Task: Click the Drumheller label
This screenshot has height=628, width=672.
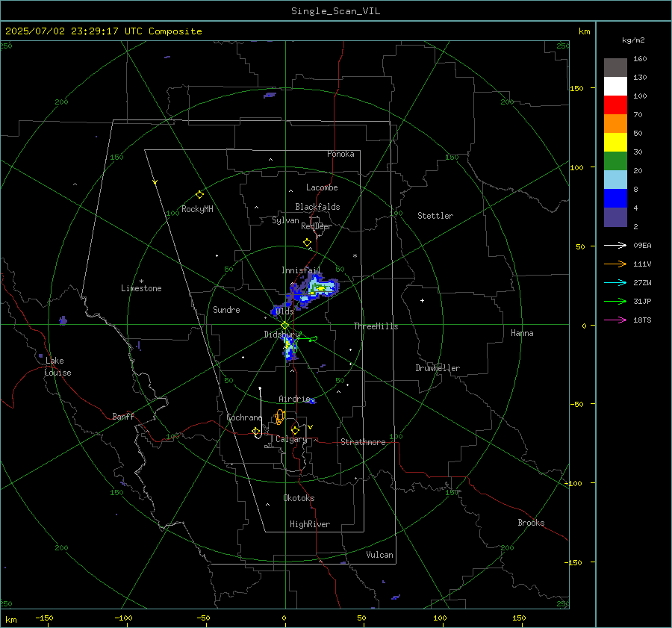Action: [x=438, y=368]
